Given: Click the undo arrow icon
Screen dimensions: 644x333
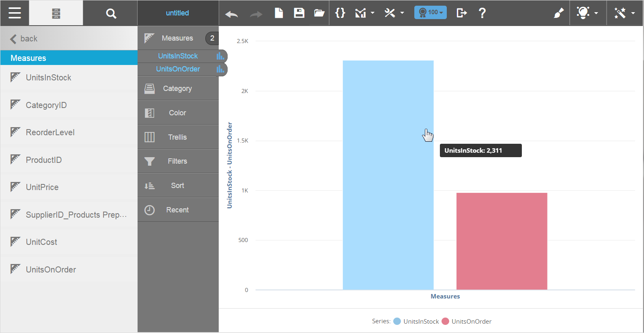Looking at the screenshot, I should click(x=232, y=14).
